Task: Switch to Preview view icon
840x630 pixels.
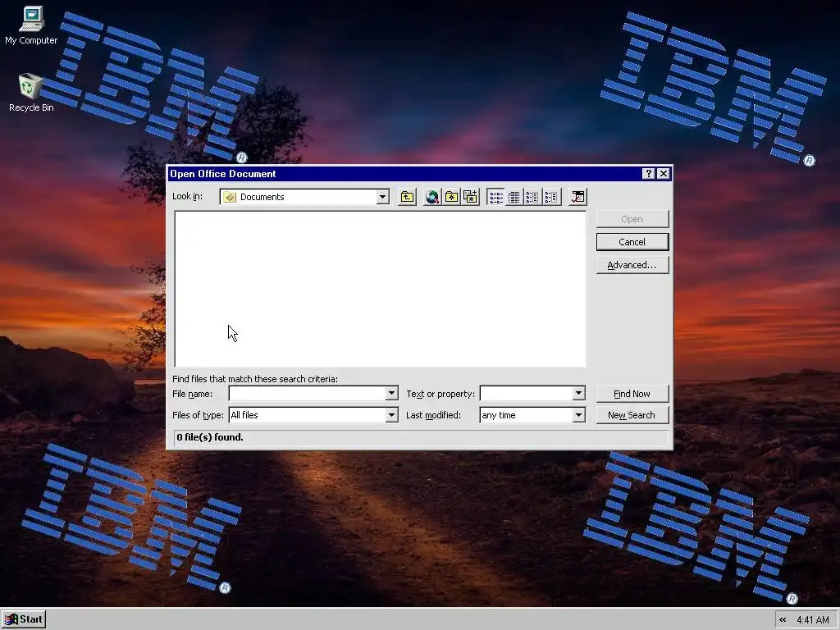Action: (x=550, y=197)
